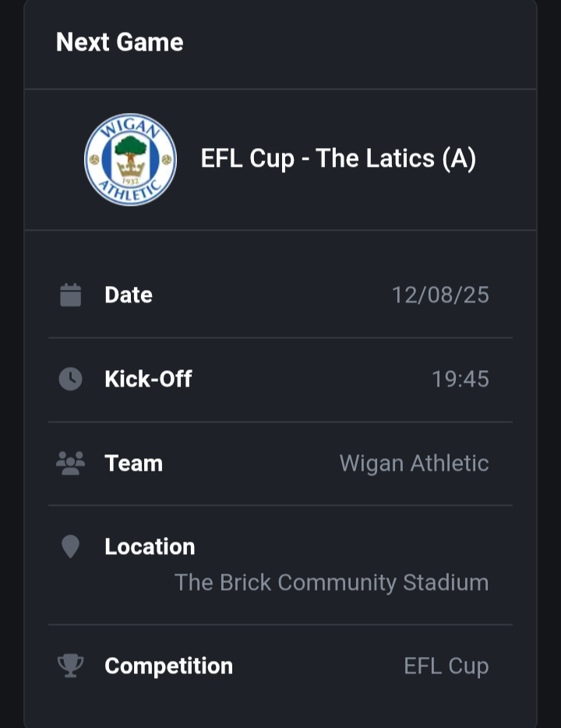The width and height of the screenshot is (561, 728).
Task: Click the Competition label
Action: [x=169, y=666]
